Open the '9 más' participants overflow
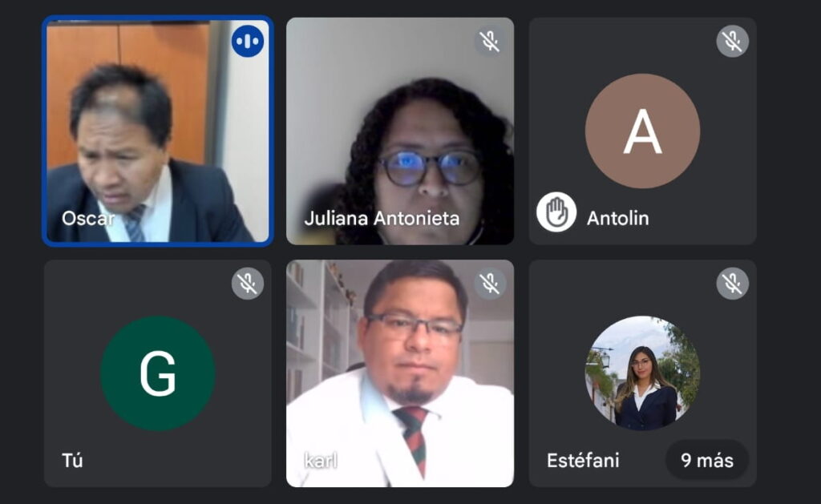Image resolution: width=821 pixels, height=504 pixels. 707,460
